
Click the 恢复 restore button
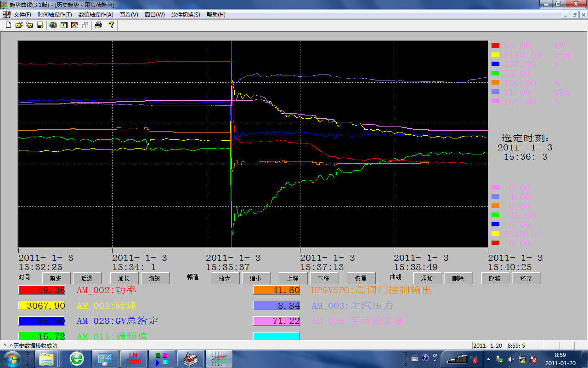click(x=361, y=278)
